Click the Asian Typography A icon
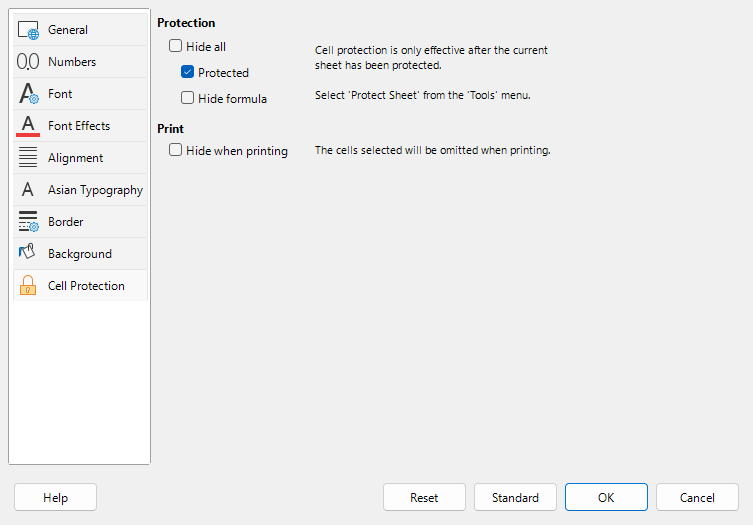Screen dimensions: 753x525 pyautogui.click(x=28, y=190)
